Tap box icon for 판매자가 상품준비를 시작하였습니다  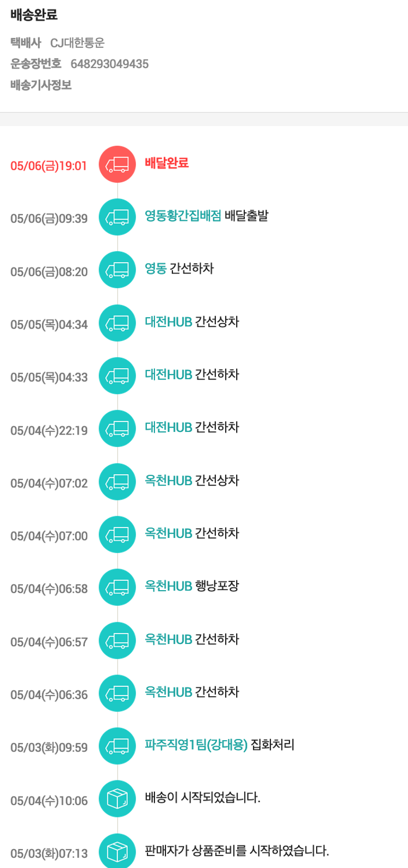coord(117,851)
